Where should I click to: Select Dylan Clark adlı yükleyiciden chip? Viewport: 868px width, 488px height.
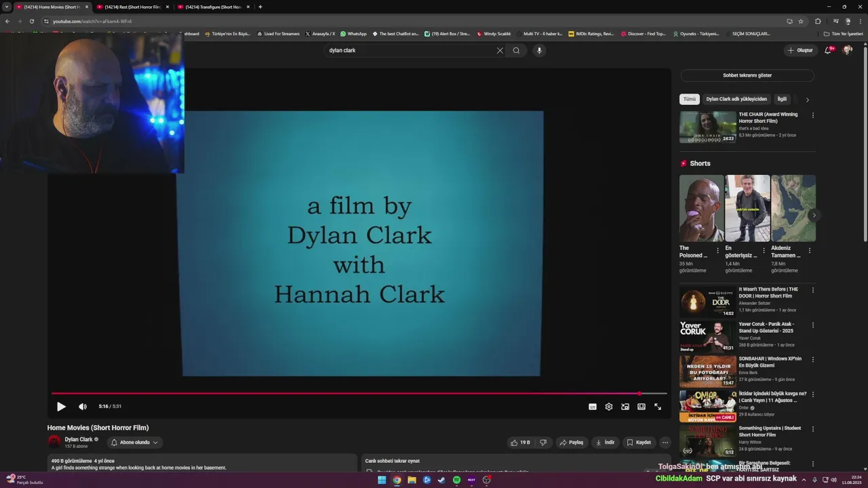tap(736, 99)
